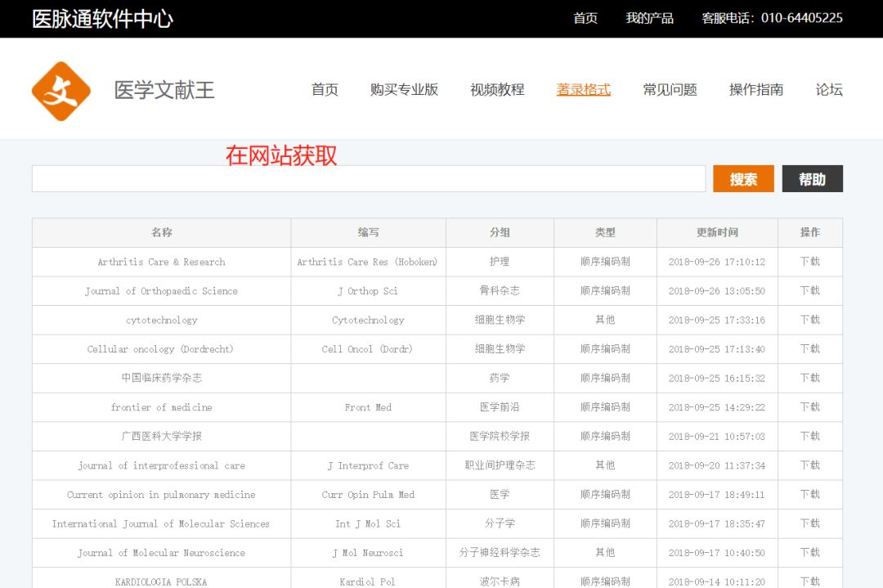Download Arthritis Care & Research style

[810, 262]
